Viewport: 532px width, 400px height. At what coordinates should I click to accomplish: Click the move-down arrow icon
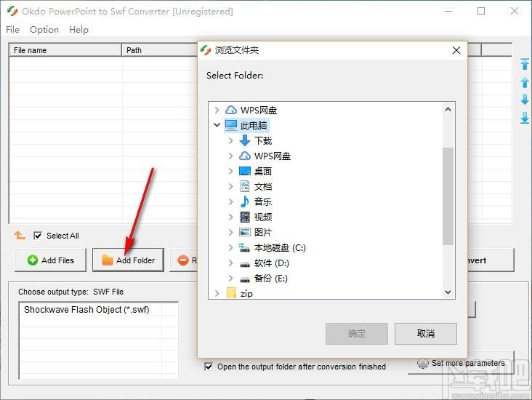525,100
